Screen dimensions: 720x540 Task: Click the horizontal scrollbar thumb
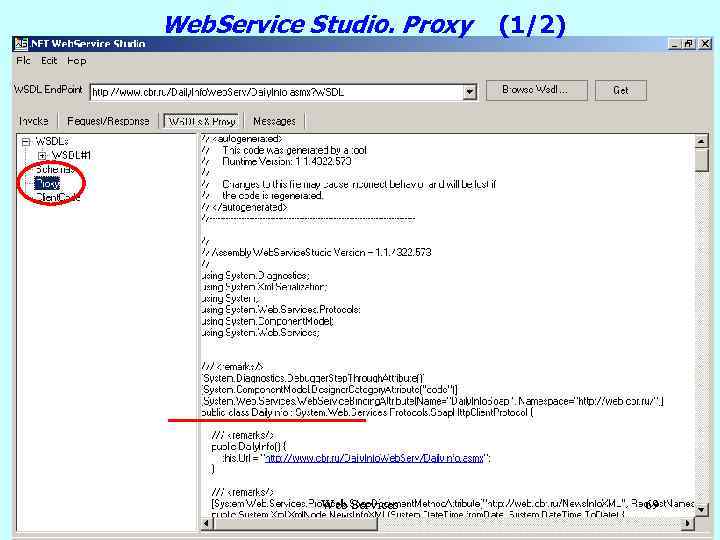click(295, 523)
